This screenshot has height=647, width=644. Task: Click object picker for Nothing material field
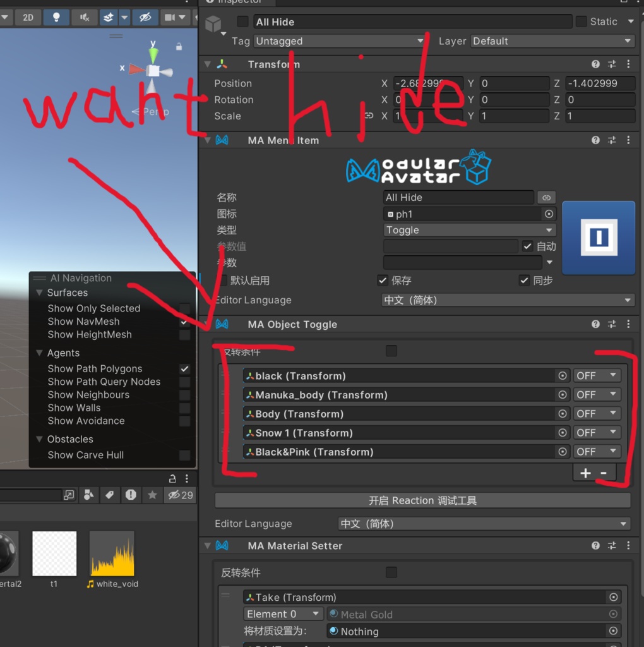coord(614,631)
